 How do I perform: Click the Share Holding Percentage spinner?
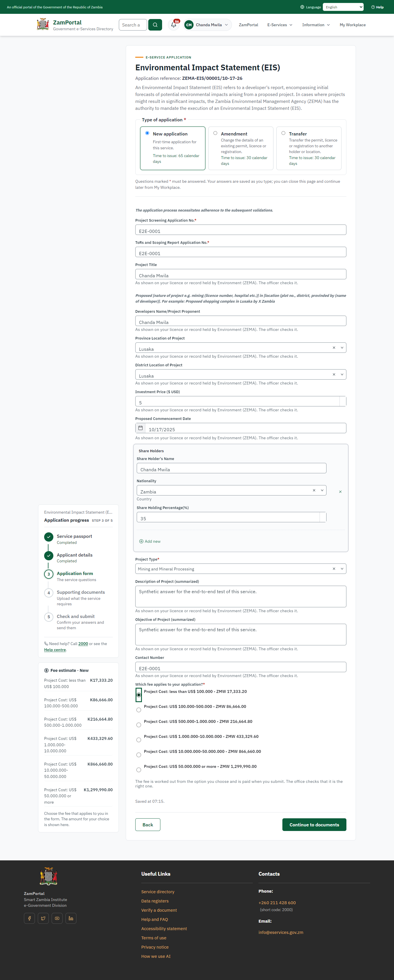pos(323,517)
